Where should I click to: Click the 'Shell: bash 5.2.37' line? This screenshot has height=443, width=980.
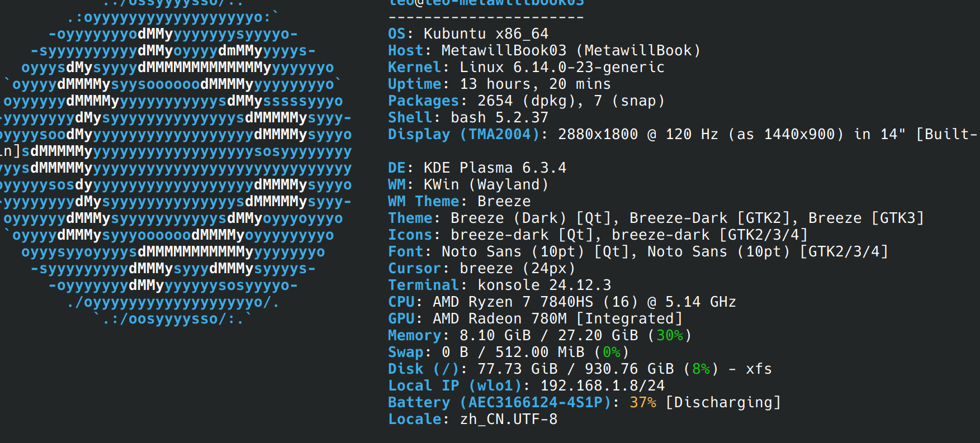468,117
